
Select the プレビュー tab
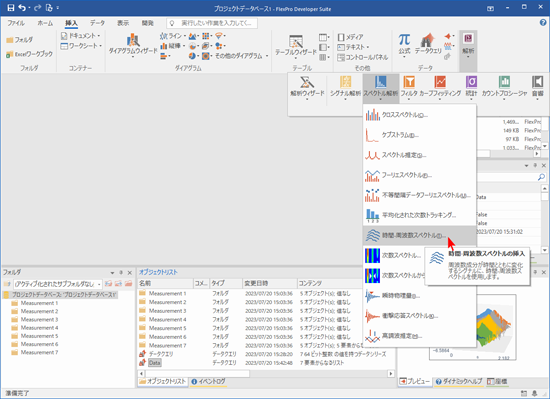(x=415, y=381)
